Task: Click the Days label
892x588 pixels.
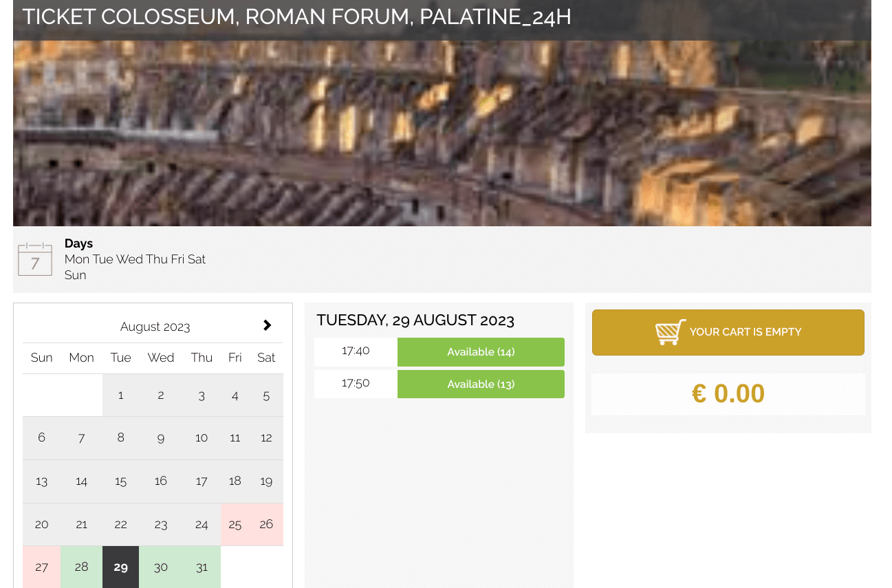Action: point(78,243)
